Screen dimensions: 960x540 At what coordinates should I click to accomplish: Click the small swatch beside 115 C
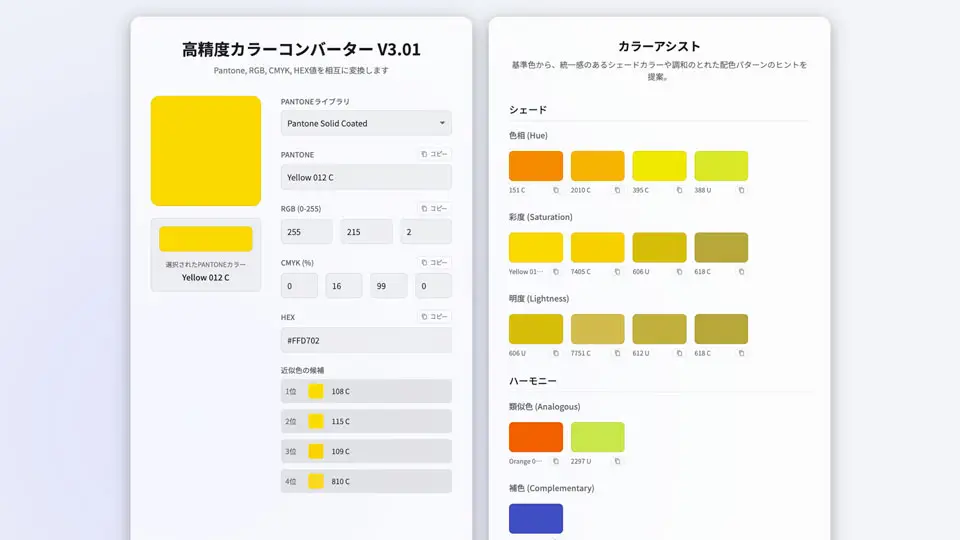click(316, 421)
